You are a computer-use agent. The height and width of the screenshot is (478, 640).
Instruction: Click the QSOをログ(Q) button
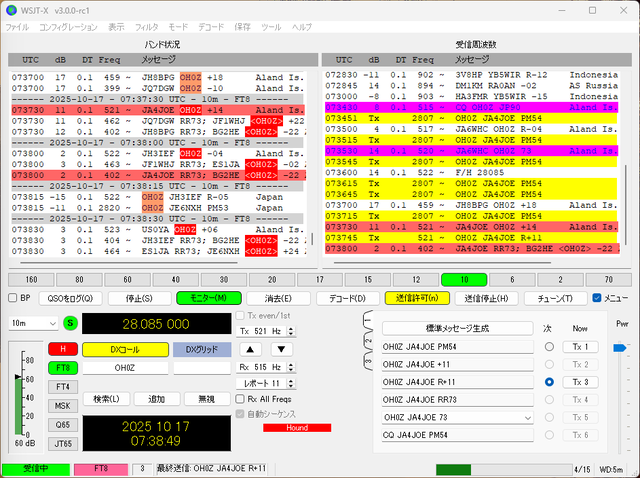(70, 298)
